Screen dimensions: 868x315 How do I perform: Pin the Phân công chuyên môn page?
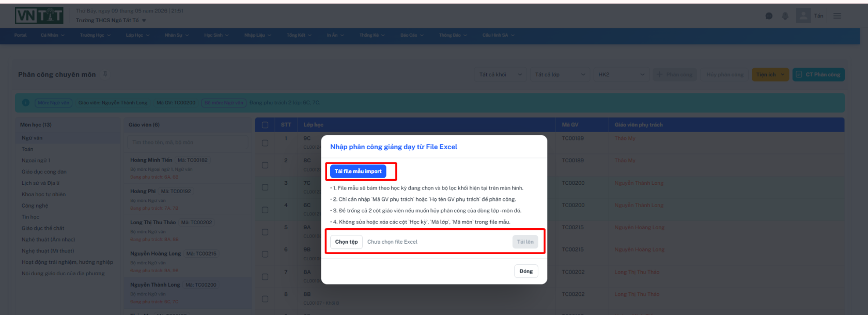pyautogui.click(x=105, y=74)
